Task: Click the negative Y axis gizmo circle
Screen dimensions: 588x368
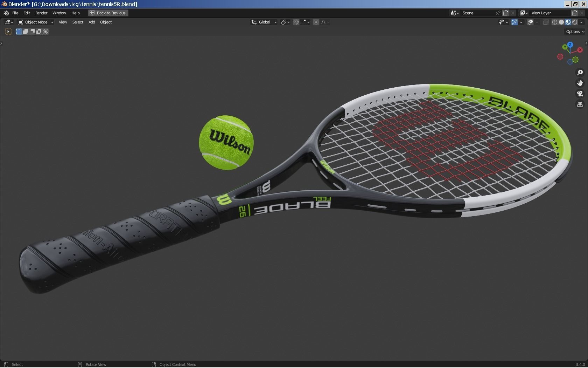Action: pos(575,60)
